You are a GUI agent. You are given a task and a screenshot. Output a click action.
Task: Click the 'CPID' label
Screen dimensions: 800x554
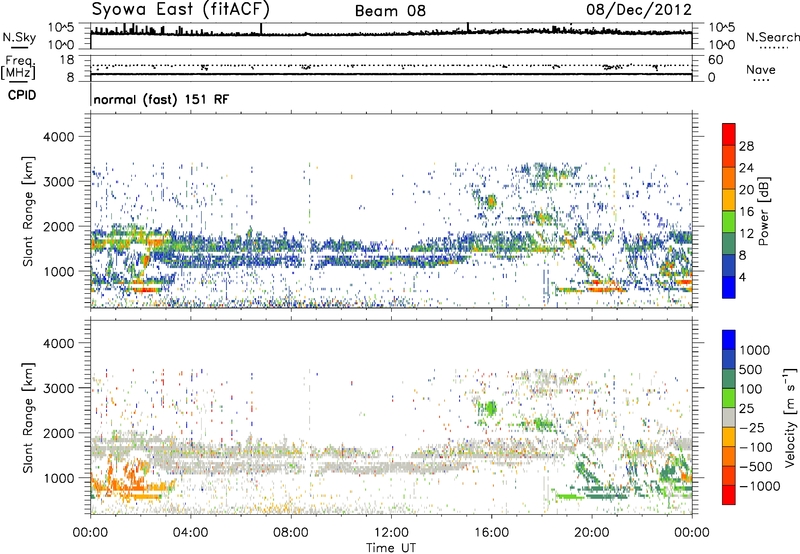[22, 95]
